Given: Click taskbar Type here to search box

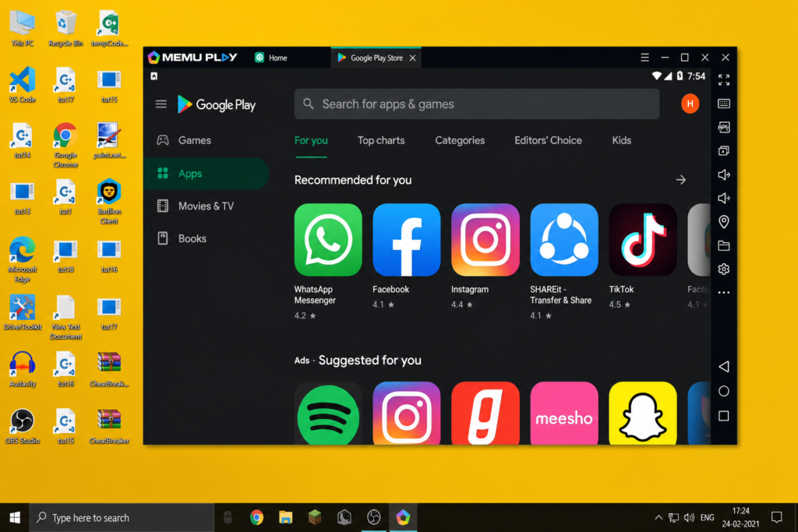Looking at the screenshot, I should [x=122, y=518].
